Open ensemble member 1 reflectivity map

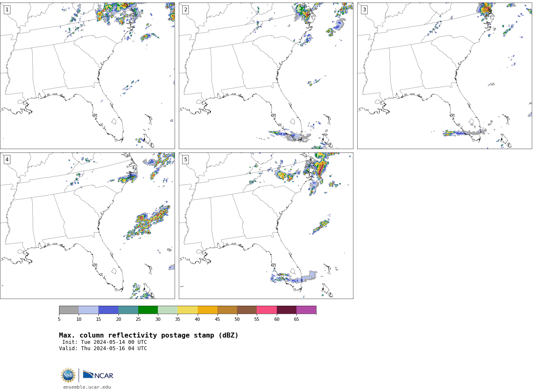87,76
